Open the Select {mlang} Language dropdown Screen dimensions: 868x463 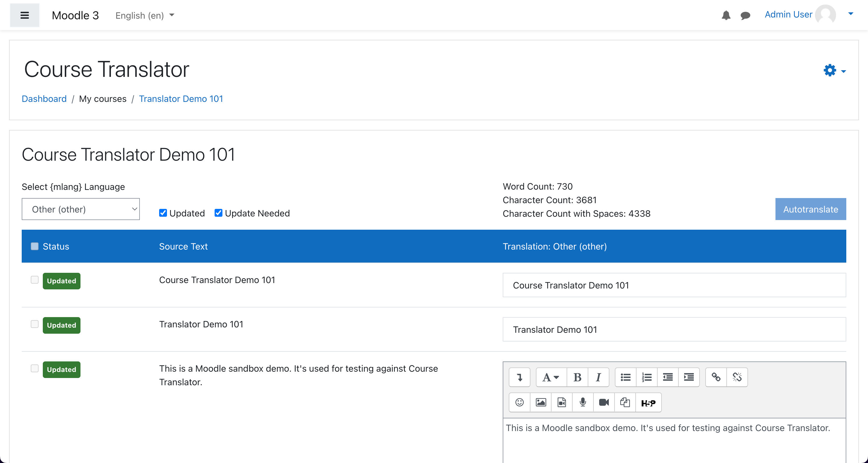click(x=80, y=209)
